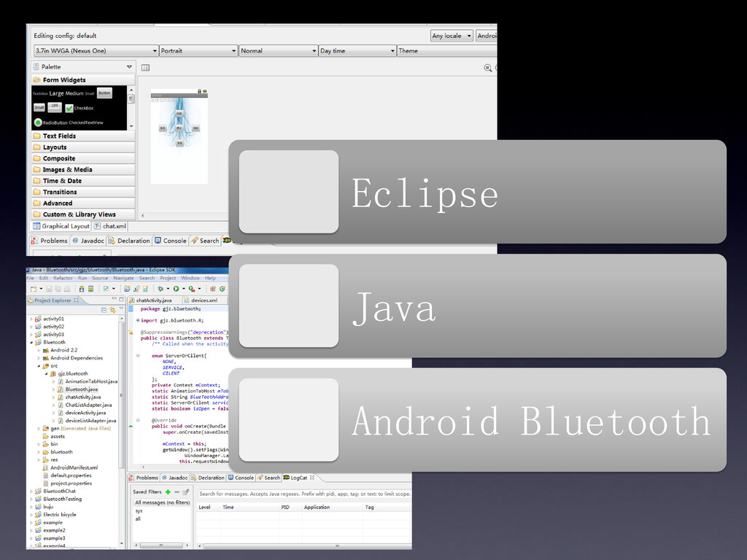The width and height of the screenshot is (747, 560).
Task: Collapse the Bluetooth project tree node
Action: tap(31, 343)
